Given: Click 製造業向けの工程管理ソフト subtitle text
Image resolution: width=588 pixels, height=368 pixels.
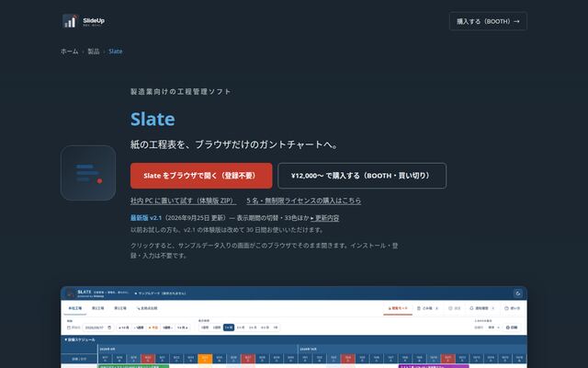Looking at the screenshot, I should tap(181, 92).
